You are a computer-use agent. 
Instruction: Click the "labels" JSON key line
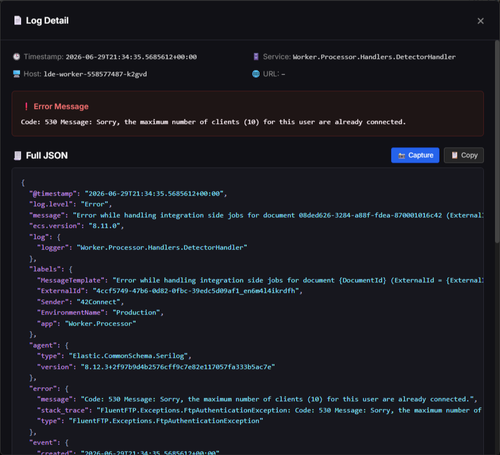coord(51,269)
